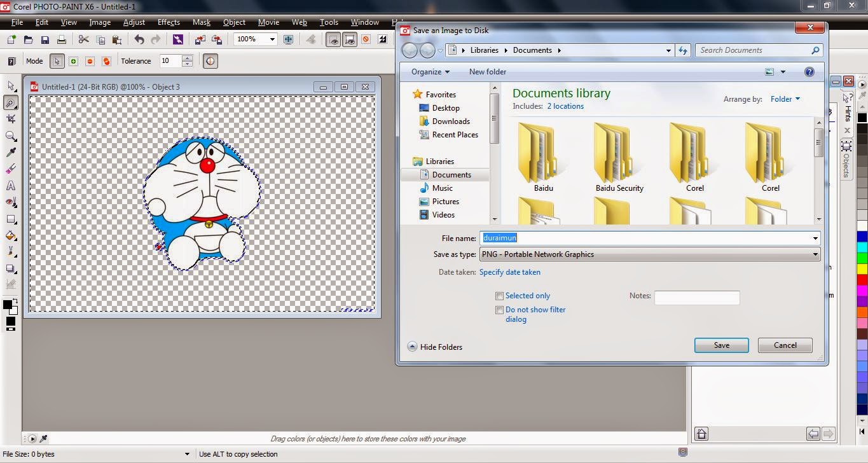Click the refresh icon beside address bar

coord(684,50)
